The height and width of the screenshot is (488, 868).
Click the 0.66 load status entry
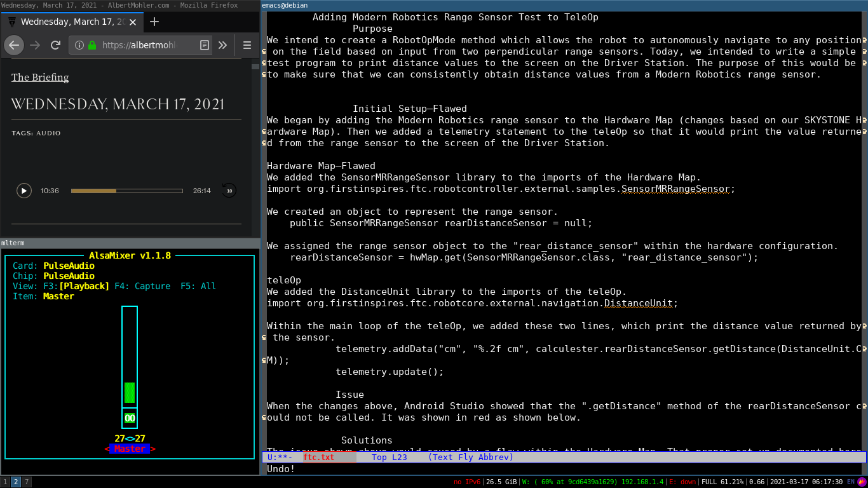click(x=757, y=482)
